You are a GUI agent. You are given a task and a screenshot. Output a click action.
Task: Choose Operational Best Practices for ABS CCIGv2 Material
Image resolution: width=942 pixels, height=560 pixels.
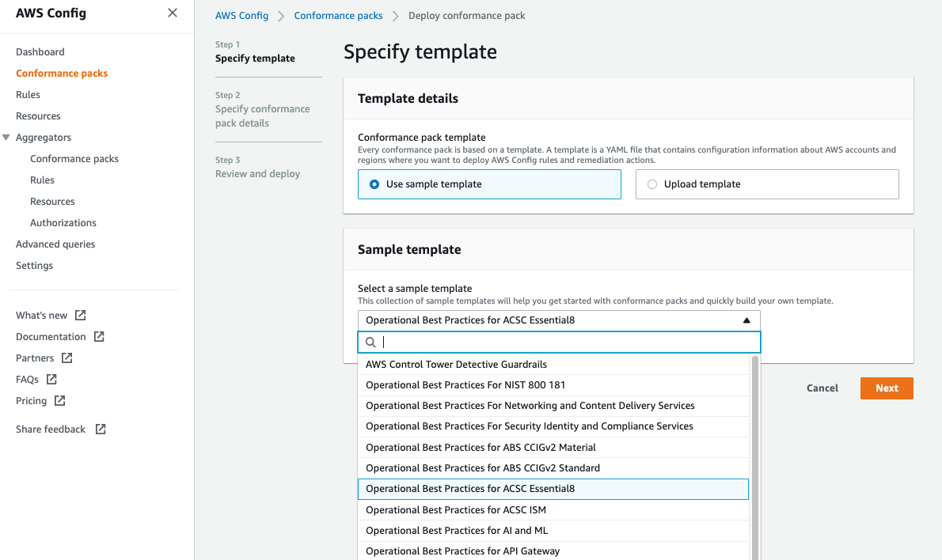553,447
